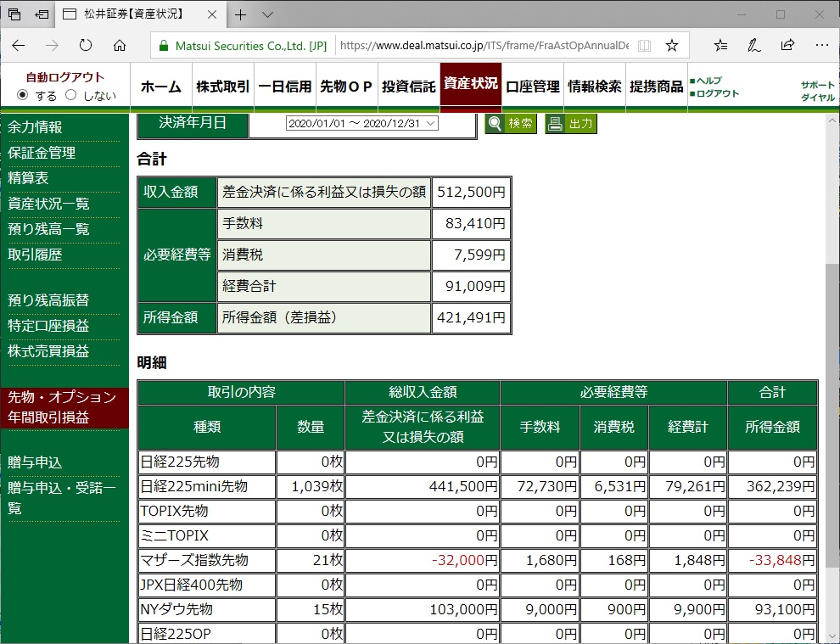Click the browser refresh icon
Viewport: 840px width, 644px height.
click(x=86, y=45)
